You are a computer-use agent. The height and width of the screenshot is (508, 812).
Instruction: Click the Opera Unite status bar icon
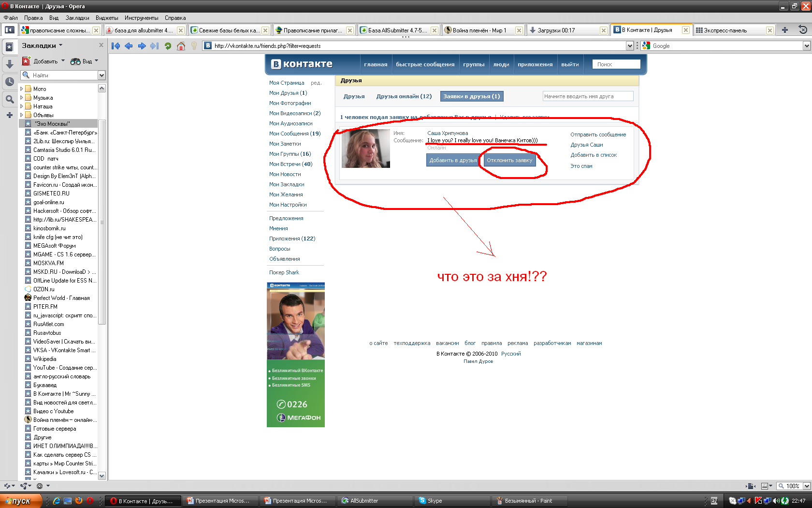point(26,486)
